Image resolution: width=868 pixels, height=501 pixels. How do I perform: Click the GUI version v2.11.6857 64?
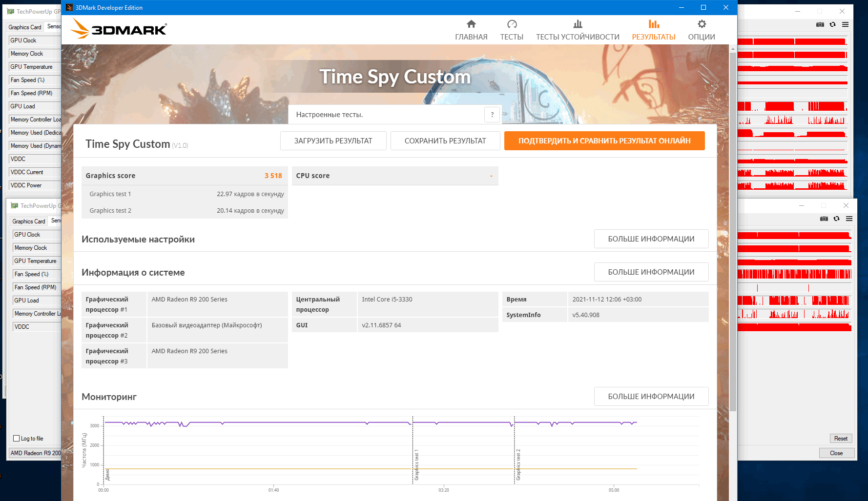[x=381, y=325]
